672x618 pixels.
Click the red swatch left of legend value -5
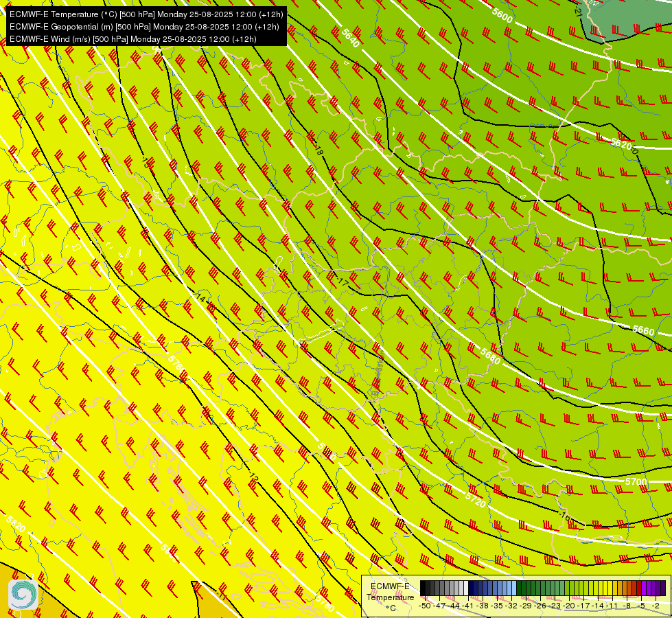[638, 588]
